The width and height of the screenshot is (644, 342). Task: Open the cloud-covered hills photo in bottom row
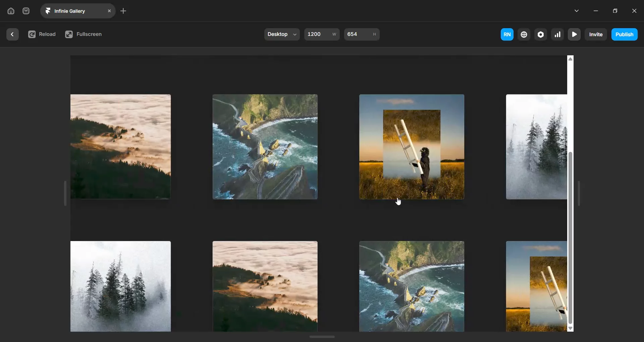265,286
